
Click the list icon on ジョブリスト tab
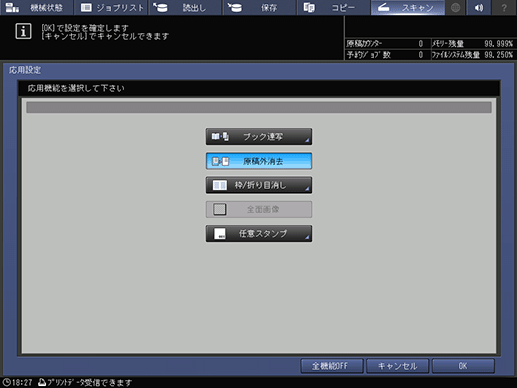pyautogui.click(x=86, y=7)
